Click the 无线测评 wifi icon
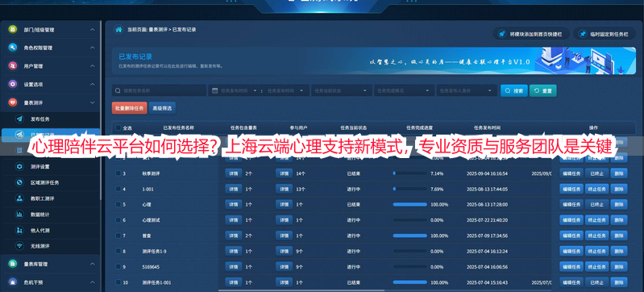Screen dimensions: 644x292 coord(19,246)
